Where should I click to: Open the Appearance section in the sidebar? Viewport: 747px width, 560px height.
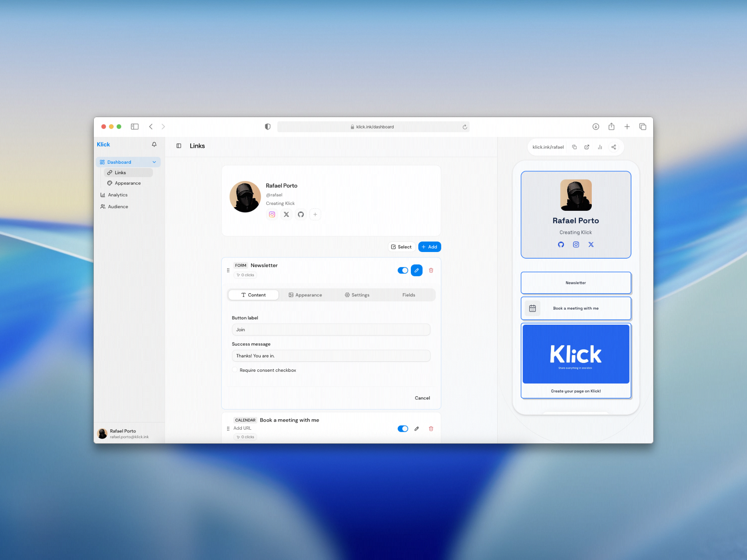point(127,183)
